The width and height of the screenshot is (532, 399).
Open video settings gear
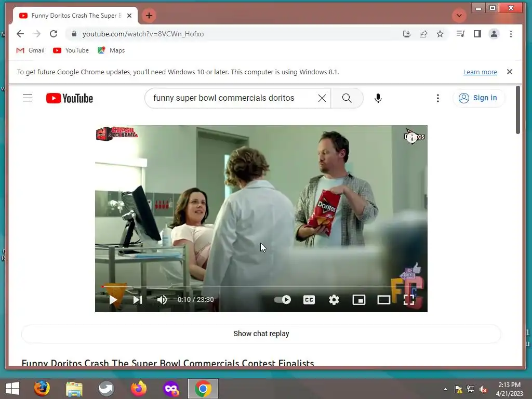coord(334,300)
